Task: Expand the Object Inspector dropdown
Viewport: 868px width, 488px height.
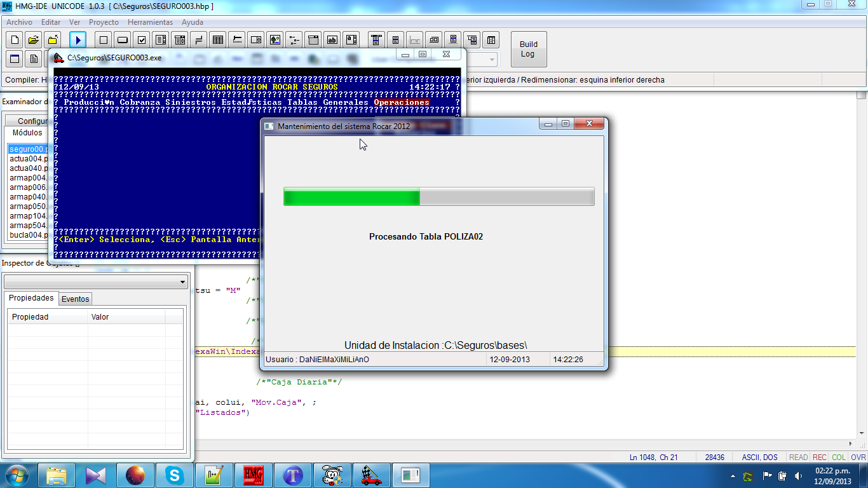Action: (x=183, y=281)
